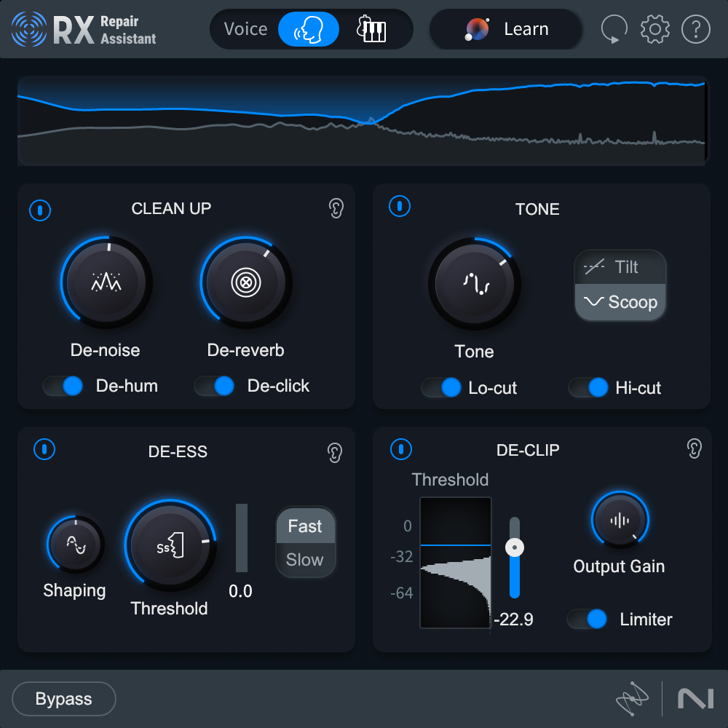This screenshot has width=728, height=728.
Task: Click the ear preview icon on De-ess panel
Action: tap(336, 450)
